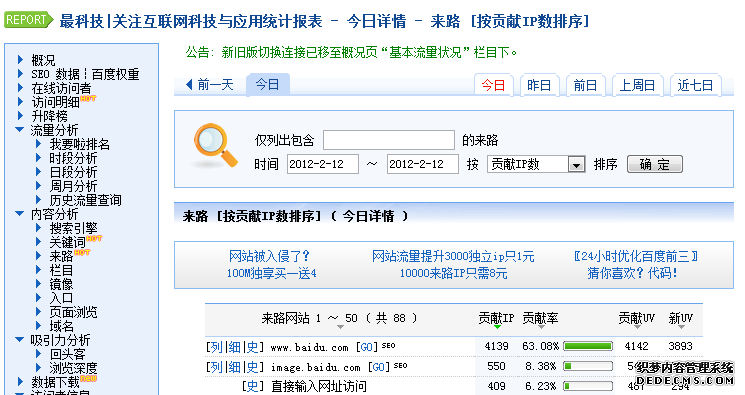Screen dimensions: 745x395
Task: Switch to the 上周日 tab
Action: [637, 85]
